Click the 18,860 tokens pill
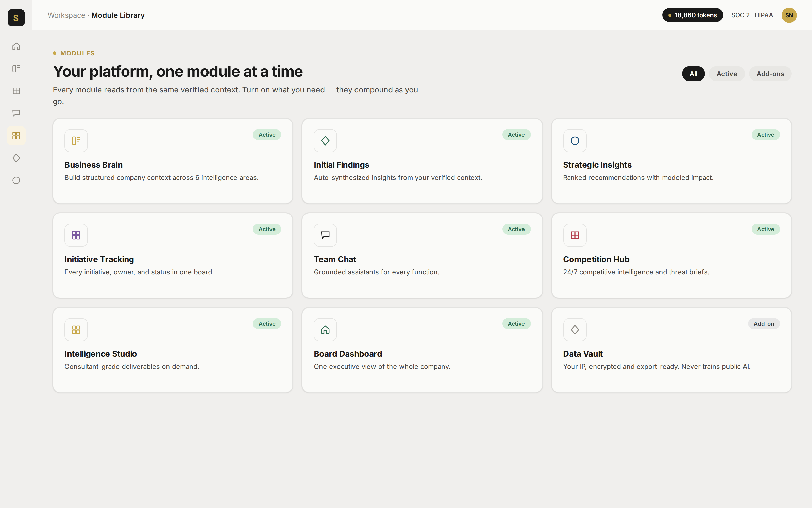Viewport: 812px width, 508px height. pyautogui.click(x=692, y=15)
